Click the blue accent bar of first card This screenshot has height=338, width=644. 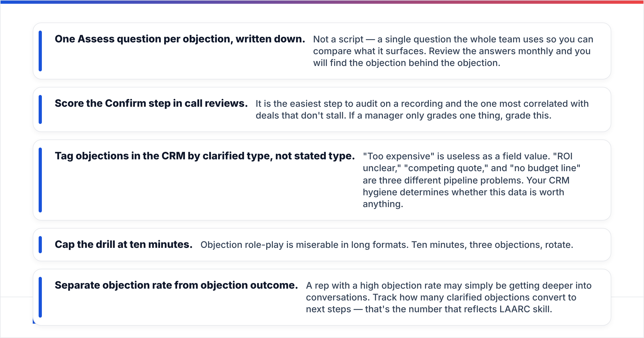tap(40, 51)
